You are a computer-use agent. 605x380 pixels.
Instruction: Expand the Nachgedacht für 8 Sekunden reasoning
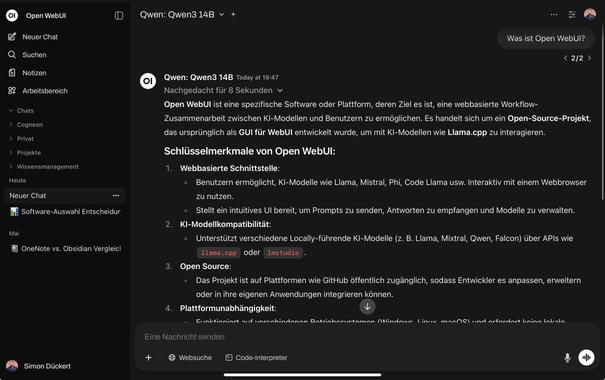[x=223, y=90]
